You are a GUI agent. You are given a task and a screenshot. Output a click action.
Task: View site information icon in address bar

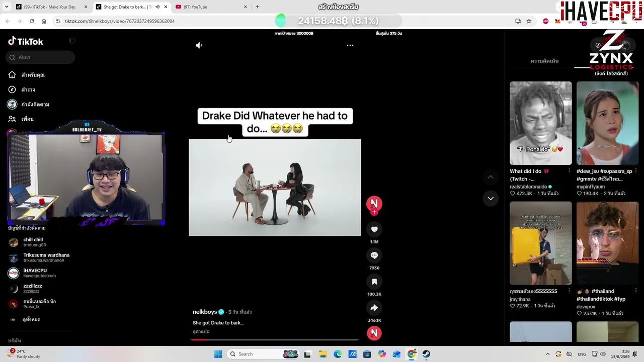tap(58, 21)
